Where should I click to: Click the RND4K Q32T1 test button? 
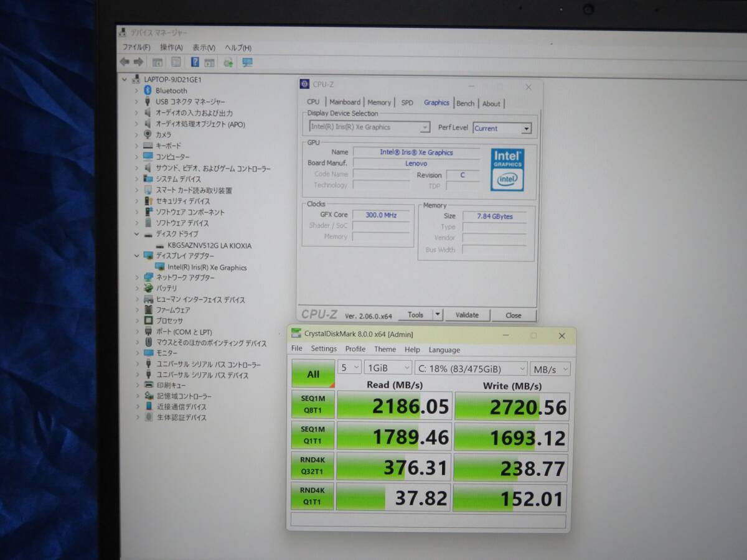(313, 467)
